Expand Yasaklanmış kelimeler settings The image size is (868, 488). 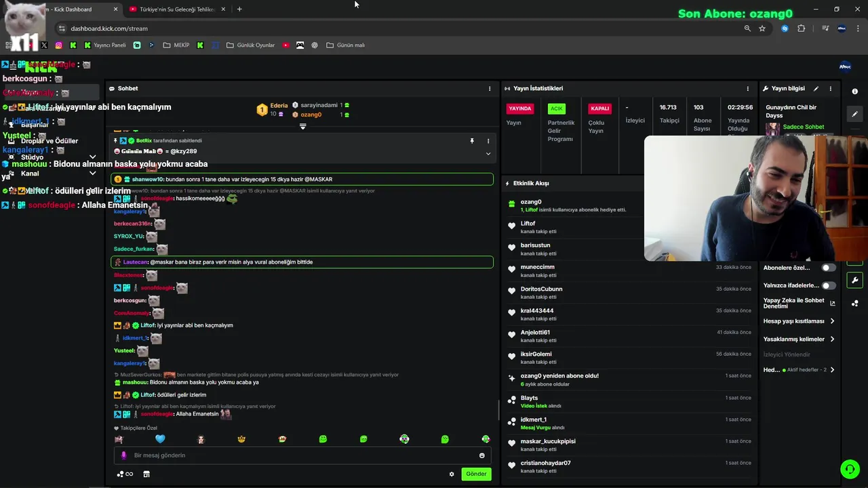click(x=800, y=339)
